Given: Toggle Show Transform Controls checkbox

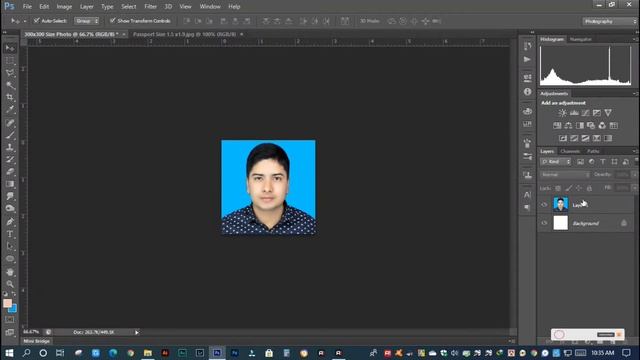Looking at the screenshot, I should tap(113, 20).
